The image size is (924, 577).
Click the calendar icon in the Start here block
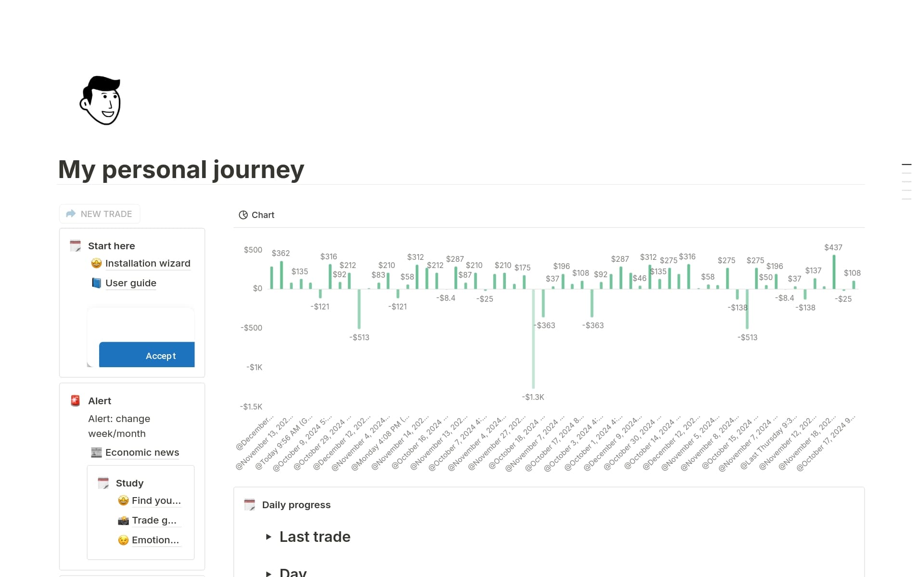76,245
